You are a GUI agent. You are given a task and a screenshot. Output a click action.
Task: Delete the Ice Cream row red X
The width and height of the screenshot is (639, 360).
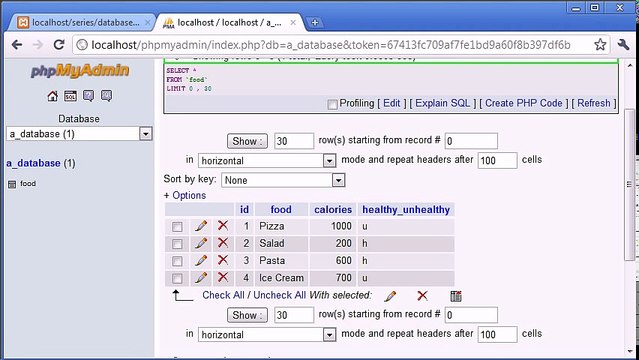[x=223, y=278]
